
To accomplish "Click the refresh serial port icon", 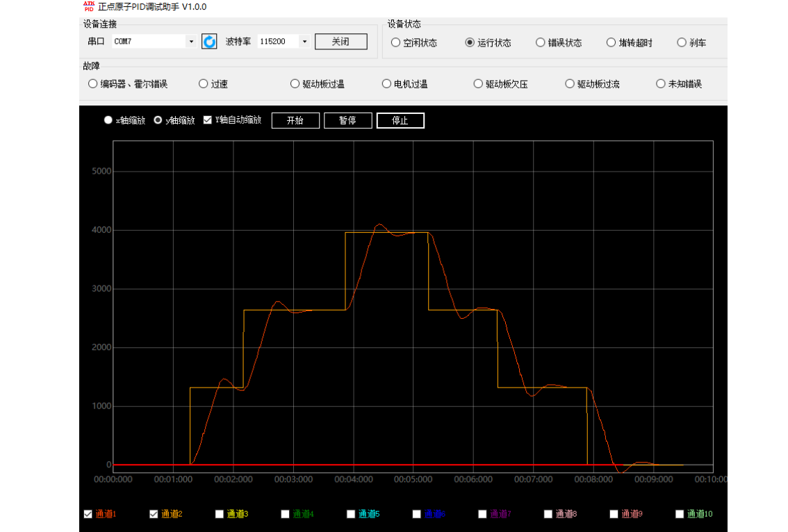I will pos(209,41).
